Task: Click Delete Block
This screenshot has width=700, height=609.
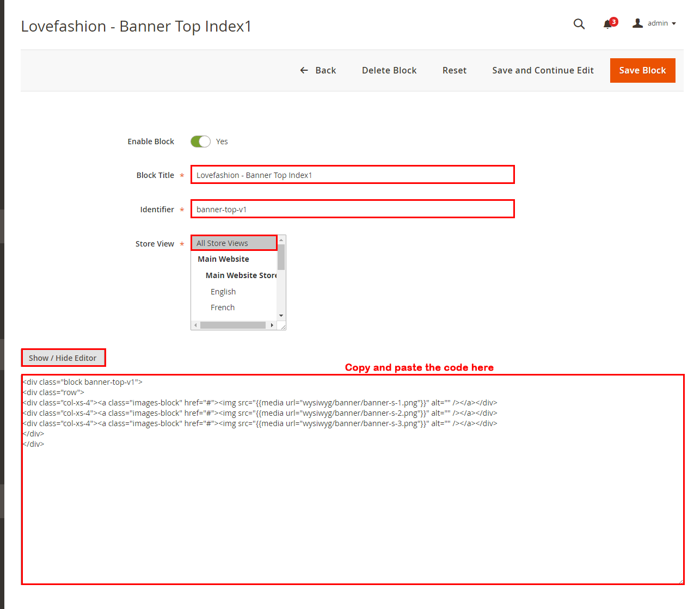Action: coord(389,70)
